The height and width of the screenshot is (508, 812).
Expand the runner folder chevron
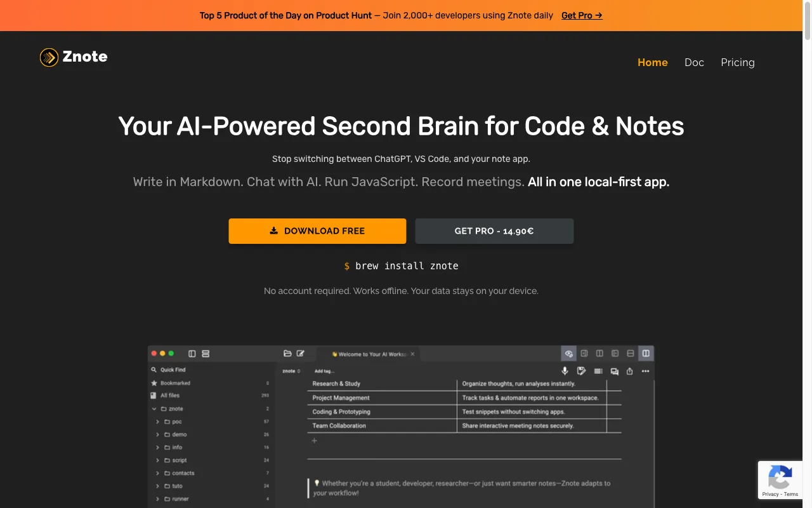pyautogui.click(x=158, y=499)
